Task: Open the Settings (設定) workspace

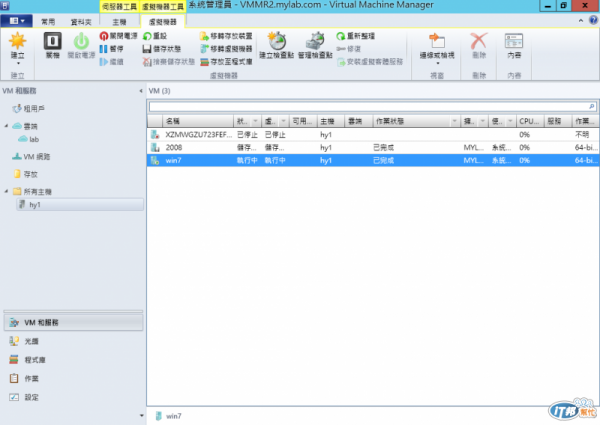Action: [x=73, y=397]
